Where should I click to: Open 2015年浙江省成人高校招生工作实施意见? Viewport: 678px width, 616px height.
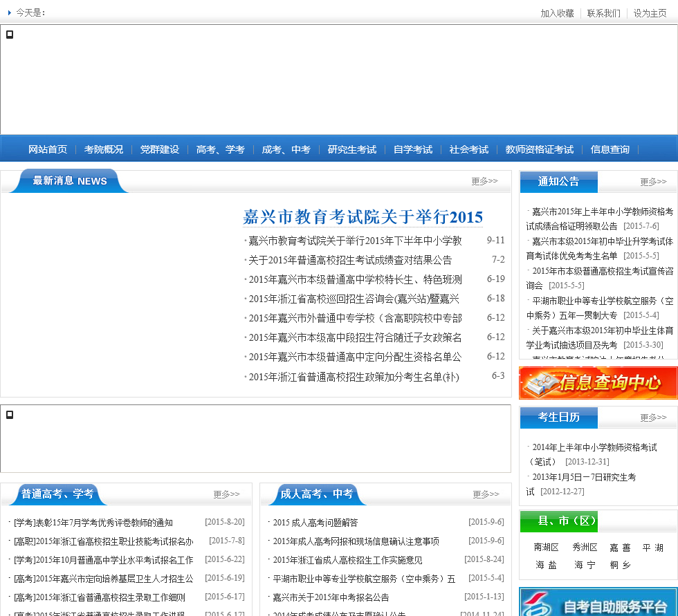[x=347, y=560]
